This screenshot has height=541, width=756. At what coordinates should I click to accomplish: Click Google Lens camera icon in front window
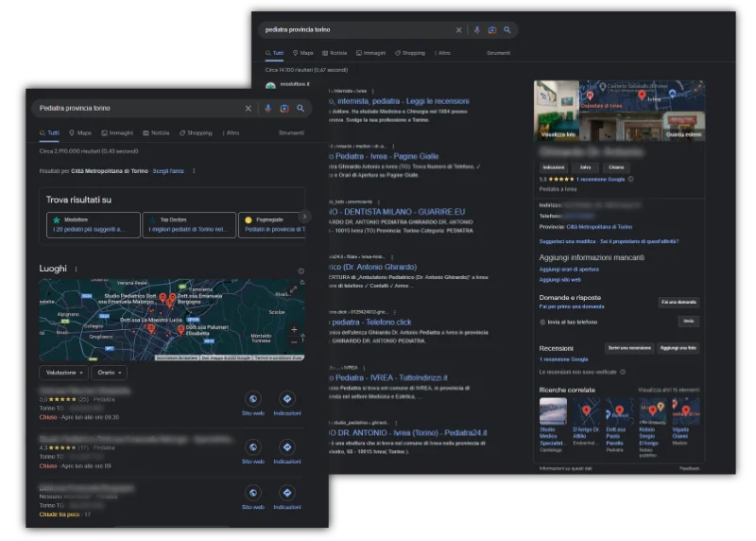point(284,108)
